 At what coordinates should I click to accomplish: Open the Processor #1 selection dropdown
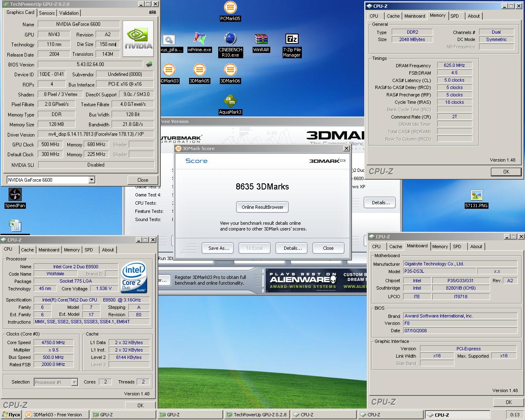click(74, 382)
